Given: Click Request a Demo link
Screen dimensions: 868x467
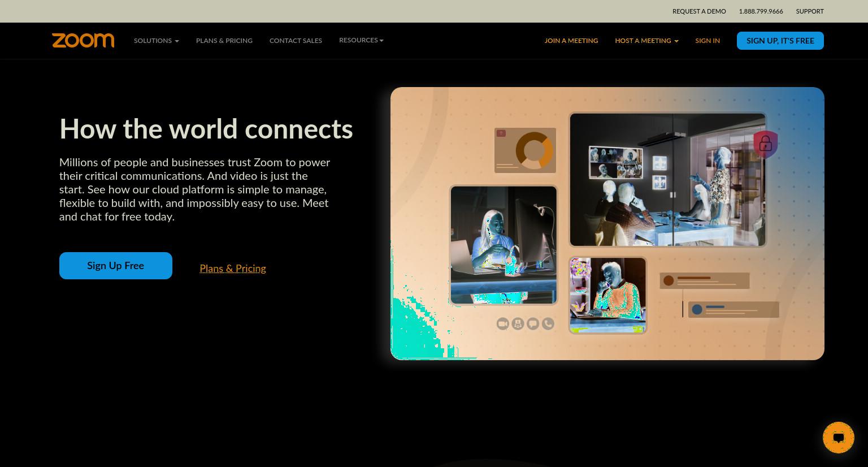Looking at the screenshot, I should click(699, 11).
